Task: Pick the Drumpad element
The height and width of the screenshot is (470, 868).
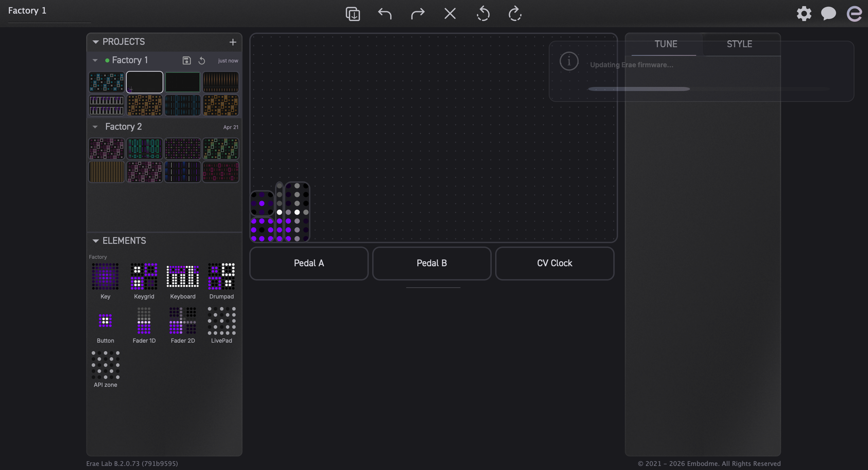Action: tap(221, 281)
